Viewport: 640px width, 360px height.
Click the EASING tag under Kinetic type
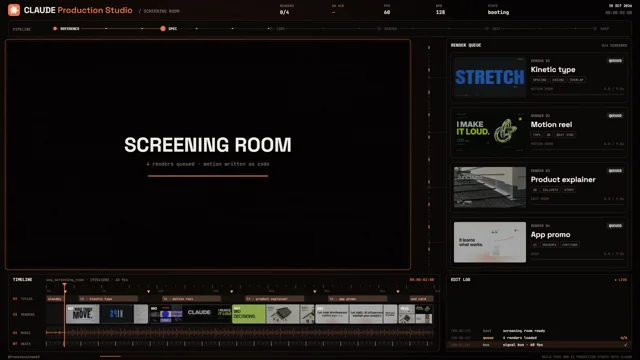(558, 80)
